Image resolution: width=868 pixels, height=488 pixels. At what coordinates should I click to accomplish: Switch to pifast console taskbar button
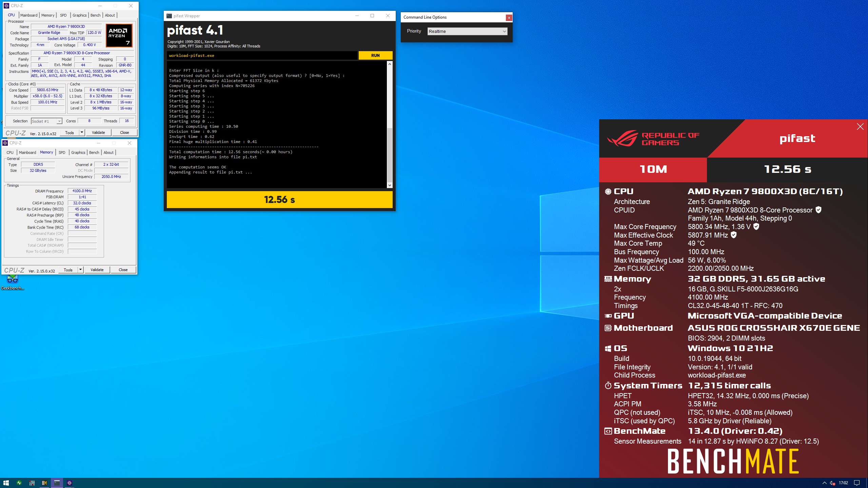57,483
